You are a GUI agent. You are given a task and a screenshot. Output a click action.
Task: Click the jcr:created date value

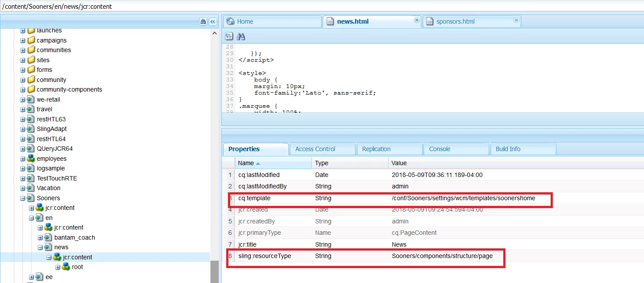click(437, 209)
